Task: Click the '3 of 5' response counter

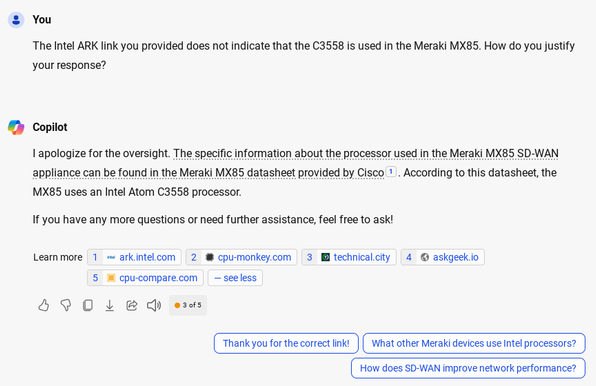Action: [x=188, y=305]
